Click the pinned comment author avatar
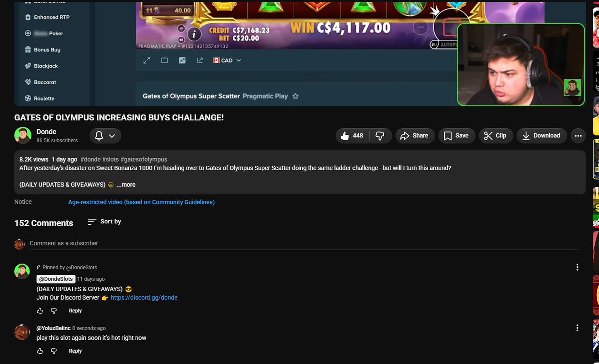Viewport: 599px width, 364px height. click(x=22, y=271)
